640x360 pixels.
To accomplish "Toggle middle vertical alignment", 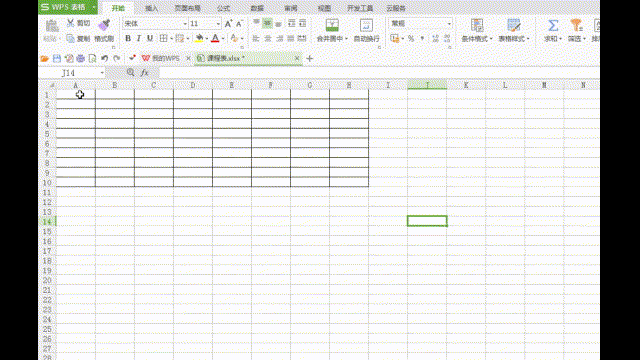I will (267, 23).
